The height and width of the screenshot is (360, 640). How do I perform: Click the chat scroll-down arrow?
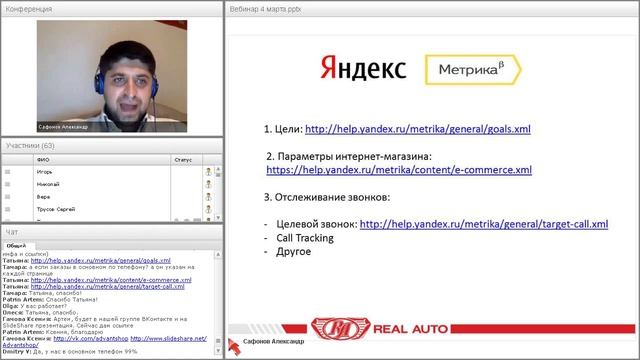[x=218, y=351]
